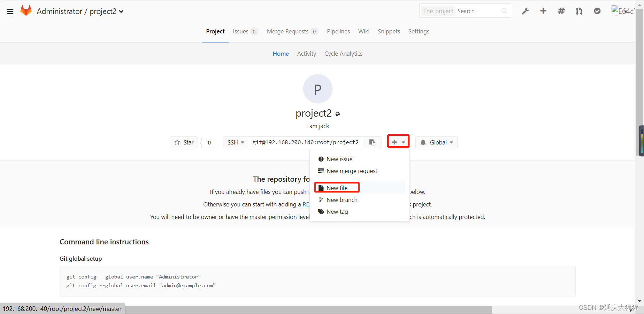Select New issue from the dropdown

359,159
